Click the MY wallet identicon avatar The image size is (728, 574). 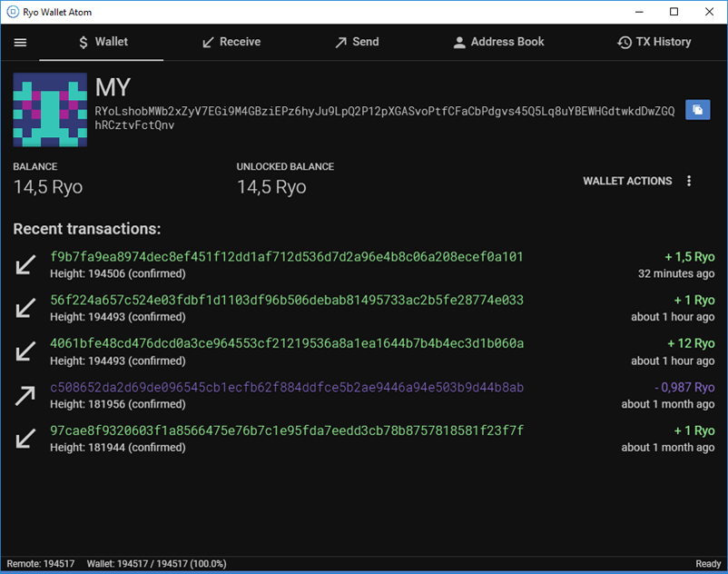[x=50, y=110]
